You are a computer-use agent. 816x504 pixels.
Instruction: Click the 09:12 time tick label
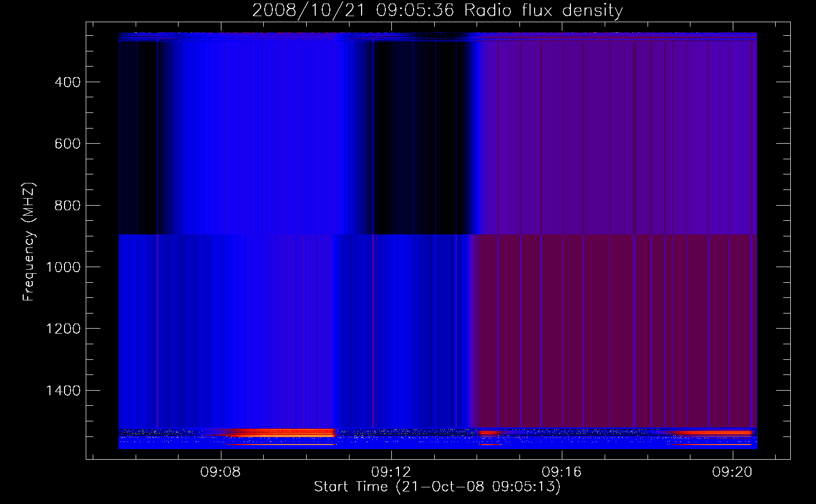391,472
